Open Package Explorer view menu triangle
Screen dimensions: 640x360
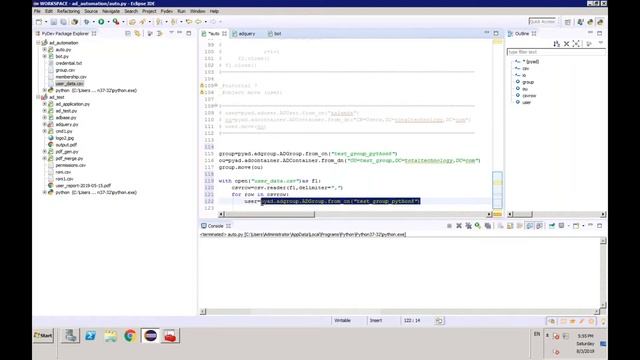[x=171, y=33]
